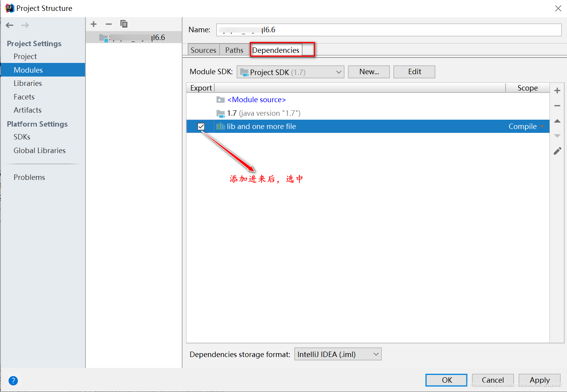Open help via the question mark icon

click(13, 381)
